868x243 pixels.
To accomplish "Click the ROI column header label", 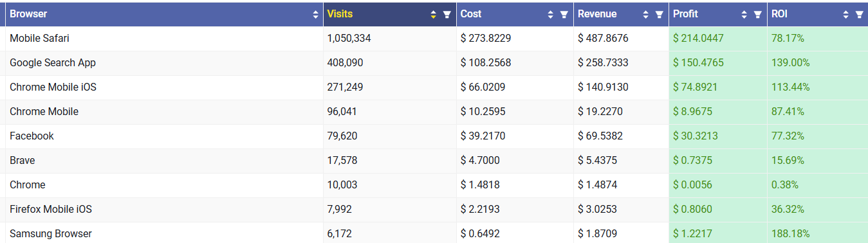I will tap(779, 14).
